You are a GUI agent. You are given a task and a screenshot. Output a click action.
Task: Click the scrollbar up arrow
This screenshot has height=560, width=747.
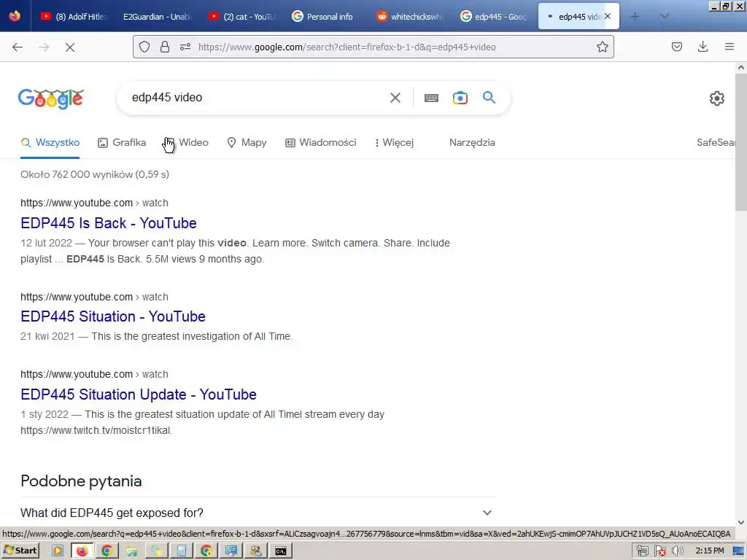coord(741,68)
